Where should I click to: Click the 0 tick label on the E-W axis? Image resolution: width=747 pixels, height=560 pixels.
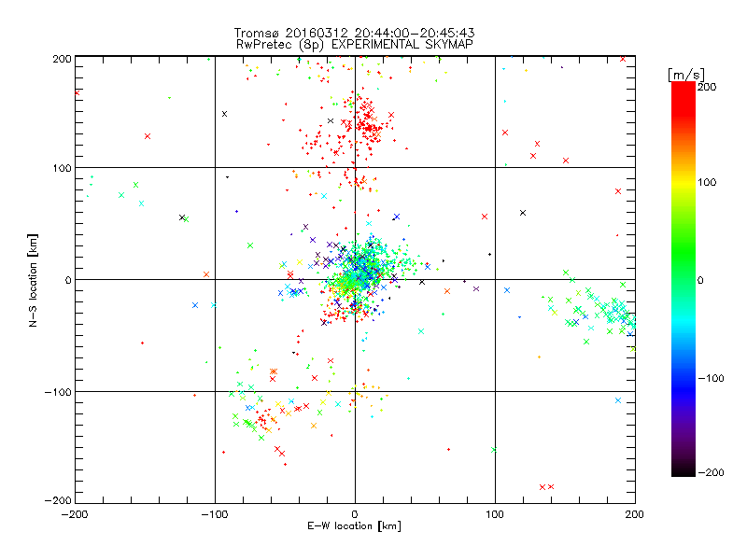tap(355, 514)
